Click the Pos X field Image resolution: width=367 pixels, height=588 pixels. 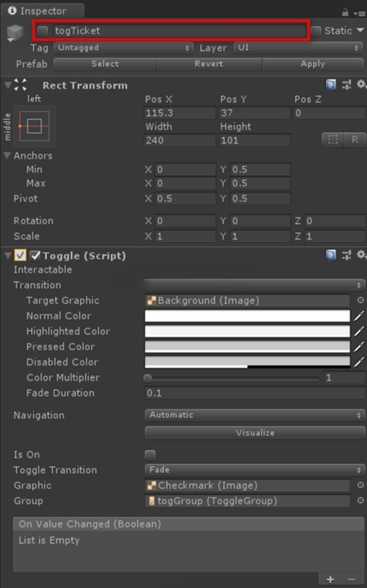click(x=180, y=113)
